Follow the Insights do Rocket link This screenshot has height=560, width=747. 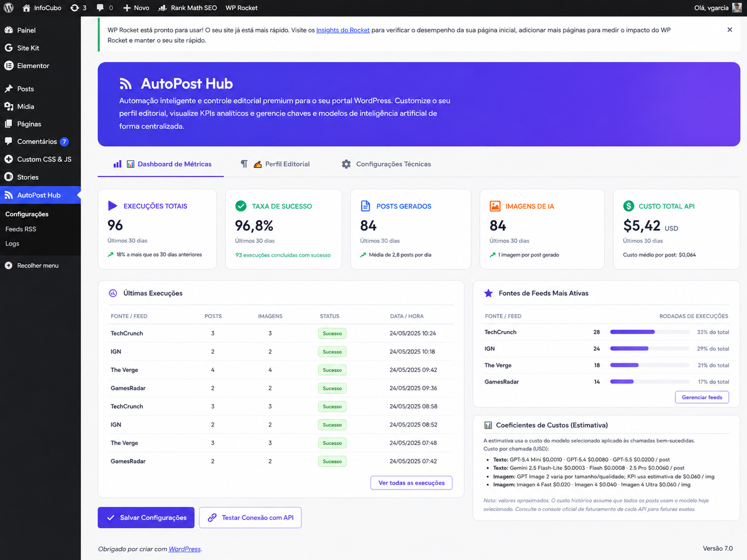[x=343, y=30]
